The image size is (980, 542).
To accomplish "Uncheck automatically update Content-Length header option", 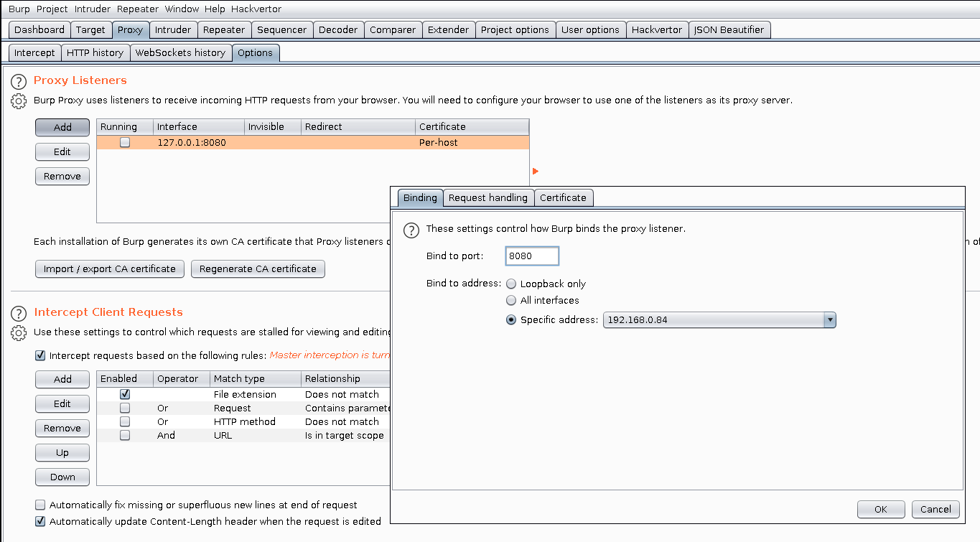I will (40, 521).
